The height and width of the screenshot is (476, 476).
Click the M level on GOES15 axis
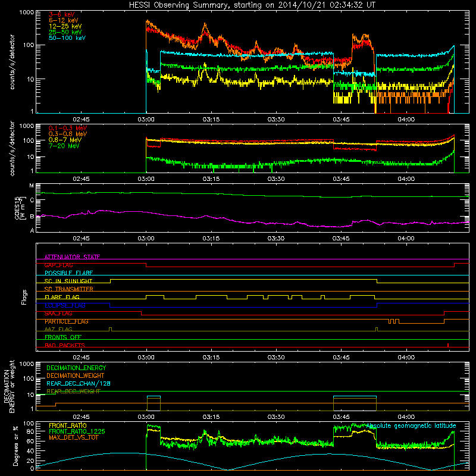click(x=32, y=186)
